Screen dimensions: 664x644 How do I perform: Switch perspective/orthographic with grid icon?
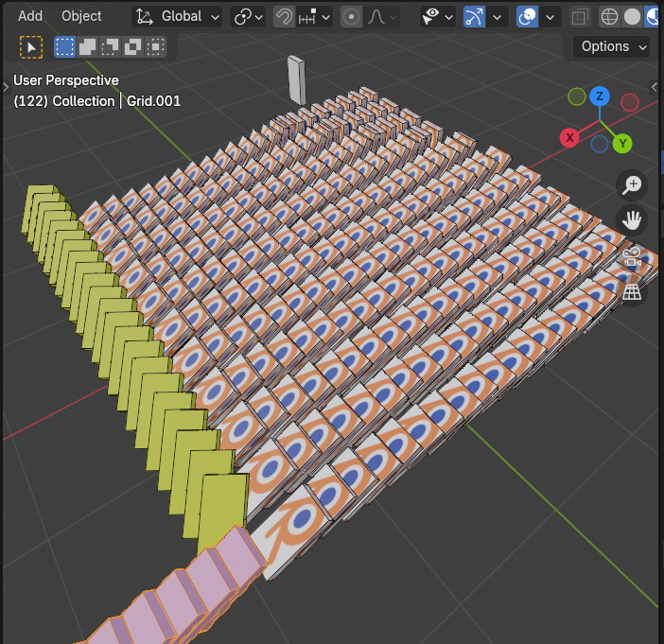pos(632,292)
